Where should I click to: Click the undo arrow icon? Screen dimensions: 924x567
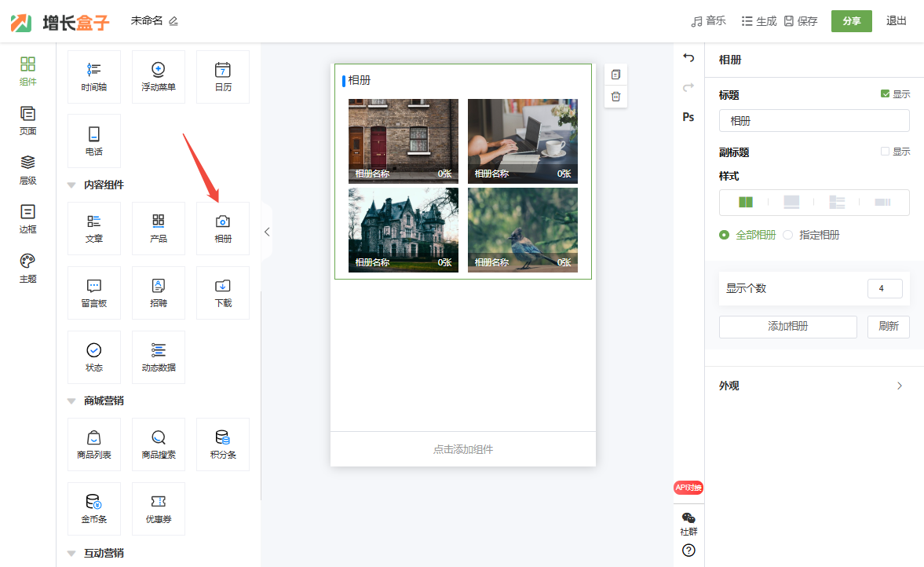[x=688, y=58]
